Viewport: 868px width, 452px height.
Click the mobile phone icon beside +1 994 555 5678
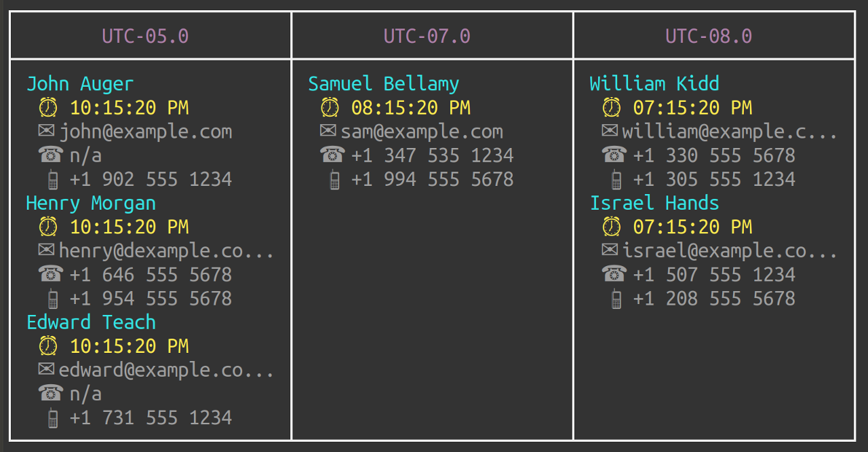coord(334,180)
